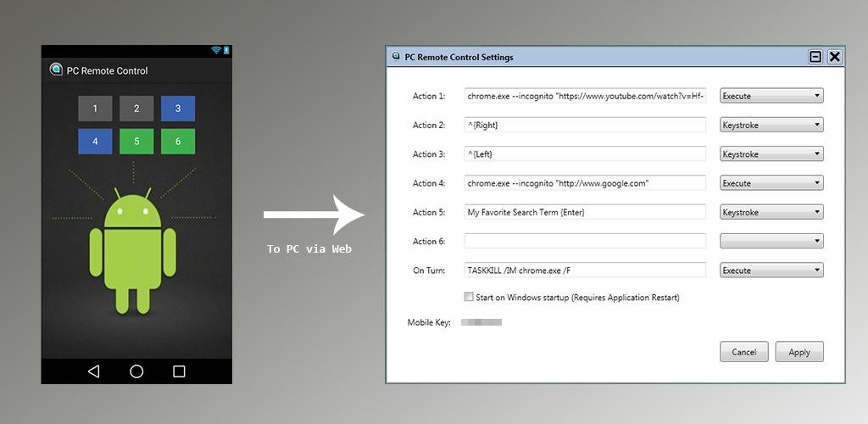Close the PC Remote Control Settings window
The width and height of the screenshot is (868, 424).
click(x=835, y=57)
